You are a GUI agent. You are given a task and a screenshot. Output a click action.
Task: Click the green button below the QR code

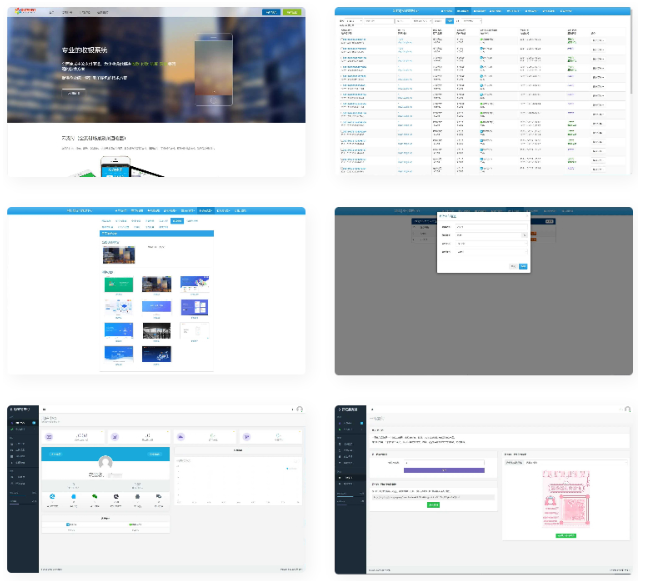pos(566,536)
